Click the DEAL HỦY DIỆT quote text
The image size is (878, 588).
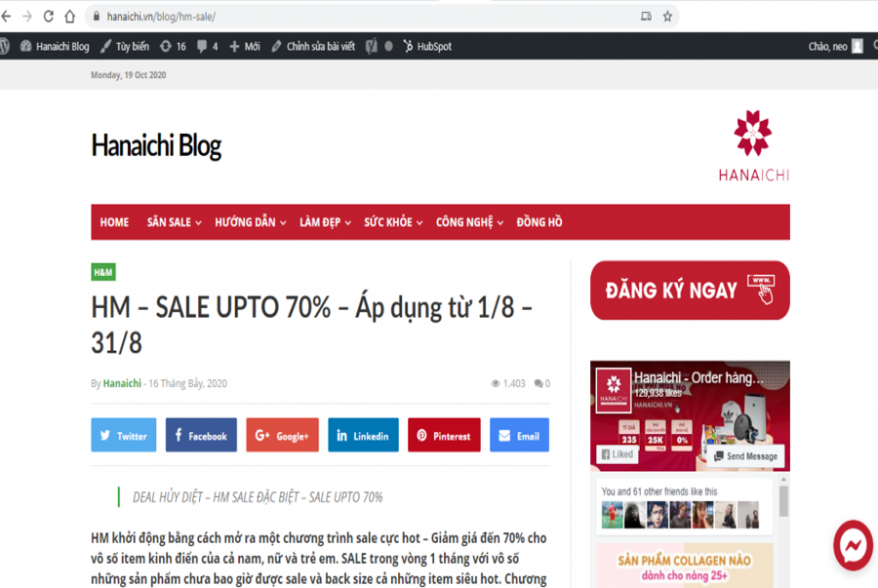point(258,496)
